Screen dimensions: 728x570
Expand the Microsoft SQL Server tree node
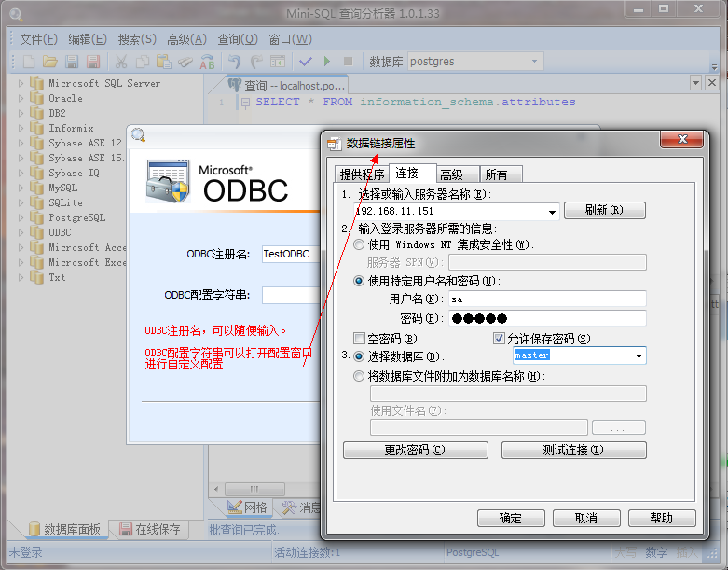click(21, 84)
